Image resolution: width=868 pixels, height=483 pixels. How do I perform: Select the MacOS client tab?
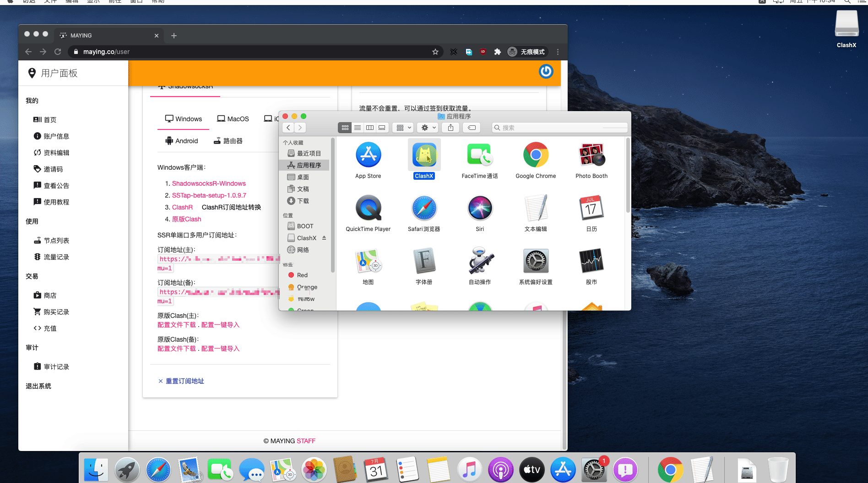tap(233, 119)
